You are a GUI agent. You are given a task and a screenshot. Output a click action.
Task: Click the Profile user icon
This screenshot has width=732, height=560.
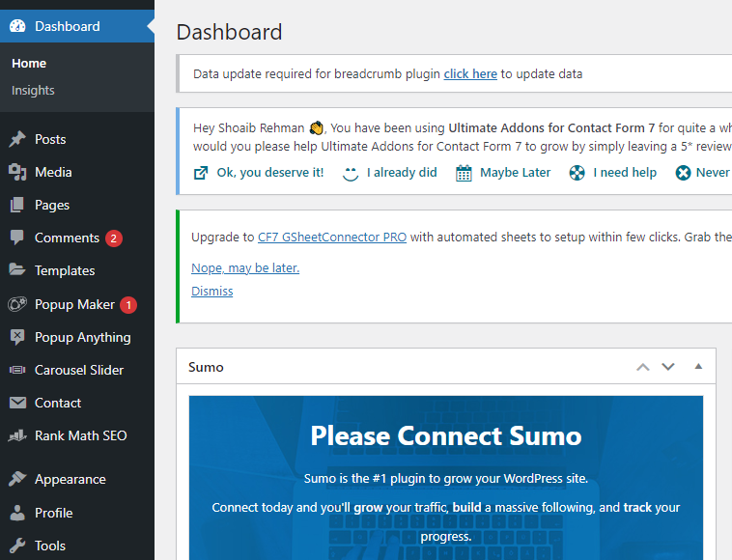pos(17,513)
